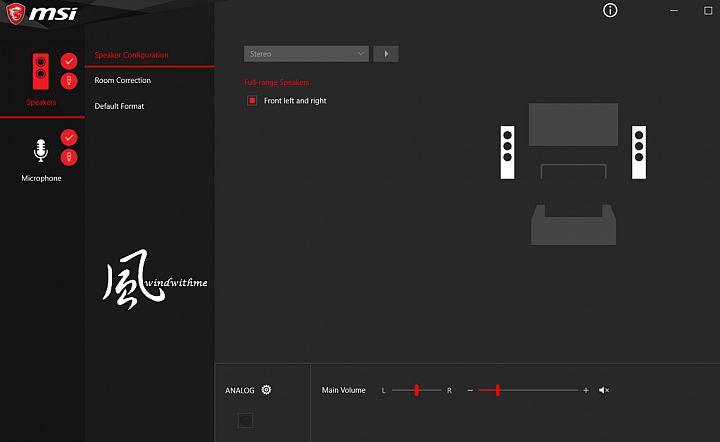Click the MSI dragon logo
Viewport: 720px width, 442px height.
click(x=16, y=13)
